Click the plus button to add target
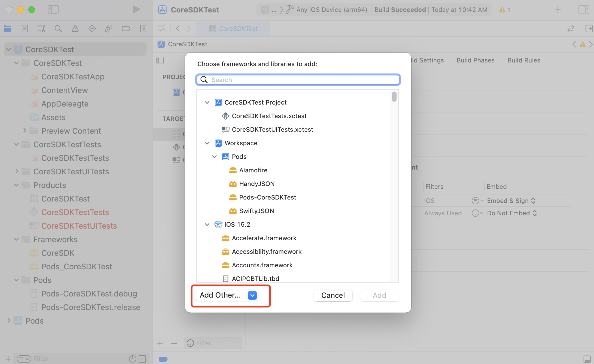Image resolution: width=594 pixels, height=364 pixels. 160,343
